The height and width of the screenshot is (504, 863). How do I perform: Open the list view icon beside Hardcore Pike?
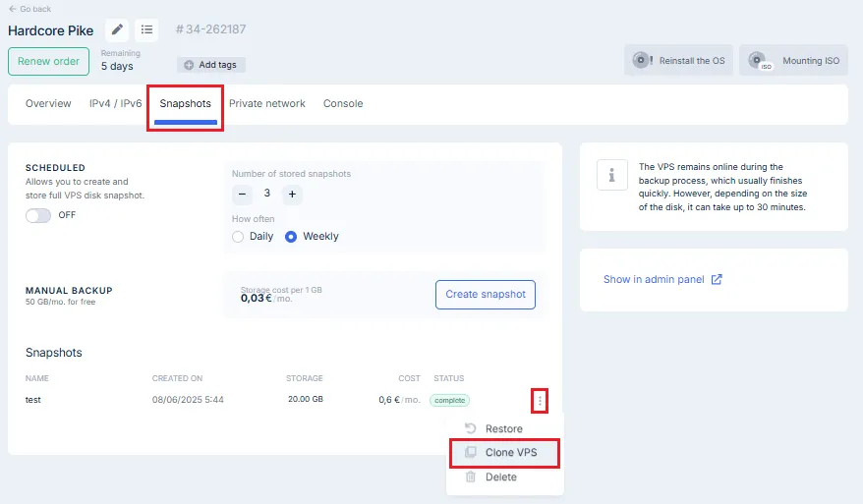click(x=146, y=29)
